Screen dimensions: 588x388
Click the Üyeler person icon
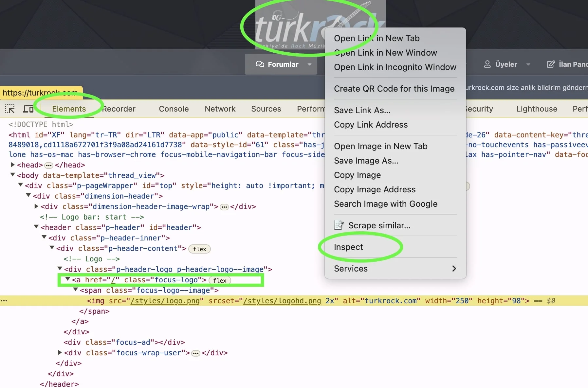point(487,64)
